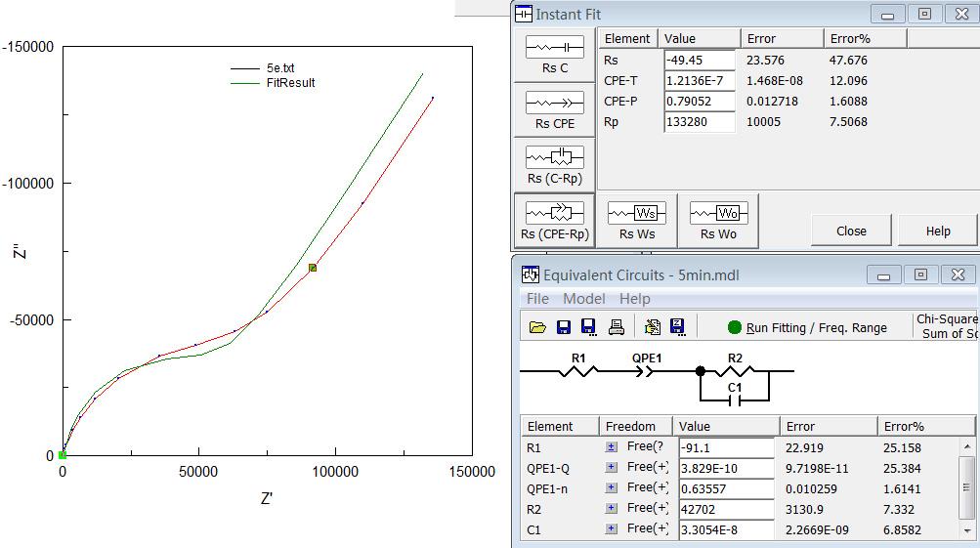Open model file with folder icon

click(x=536, y=327)
